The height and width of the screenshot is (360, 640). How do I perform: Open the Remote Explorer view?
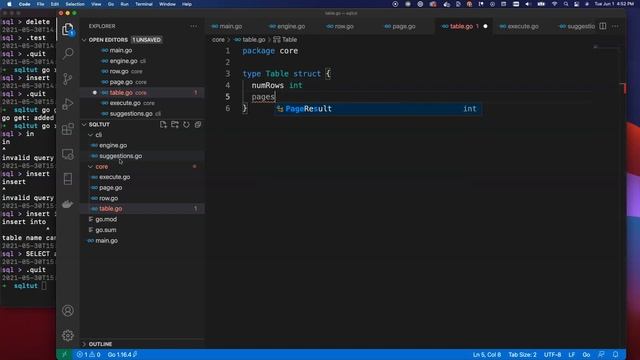pos(68,154)
